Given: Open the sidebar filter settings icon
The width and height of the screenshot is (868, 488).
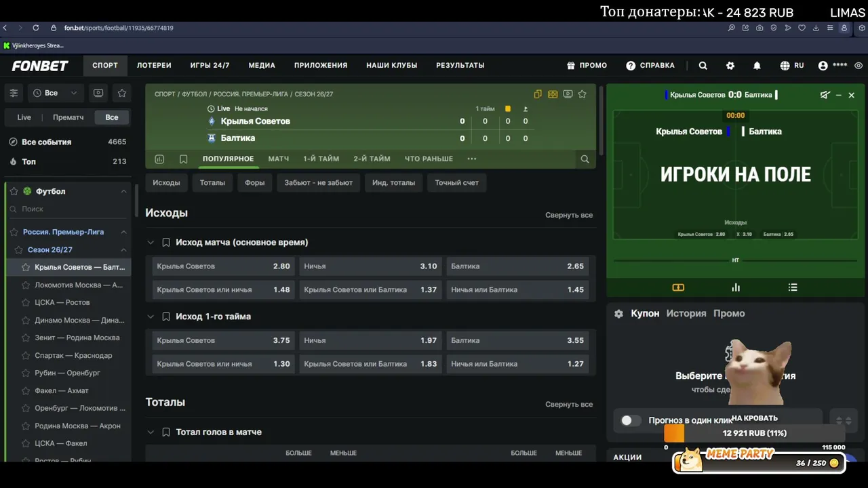Looking at the screenshot, I should point(14,93).
